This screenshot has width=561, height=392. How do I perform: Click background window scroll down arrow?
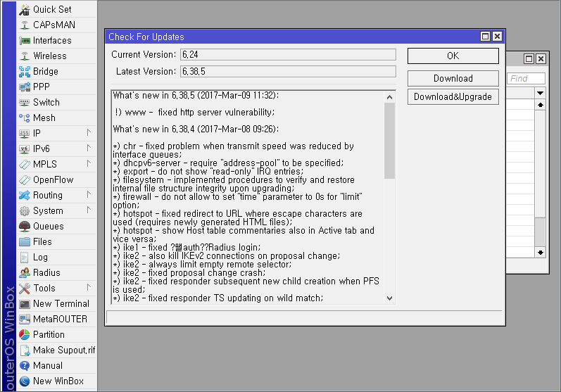[x=541, y=253]
